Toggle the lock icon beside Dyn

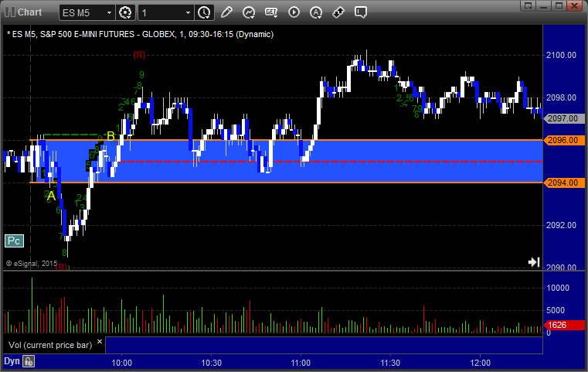tap(29, 361)
